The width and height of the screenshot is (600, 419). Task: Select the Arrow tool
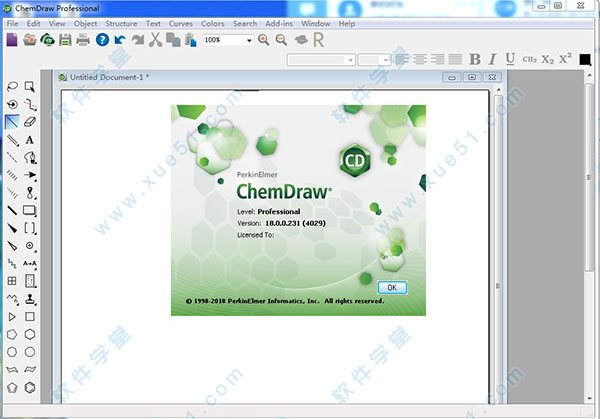[30, 175]
